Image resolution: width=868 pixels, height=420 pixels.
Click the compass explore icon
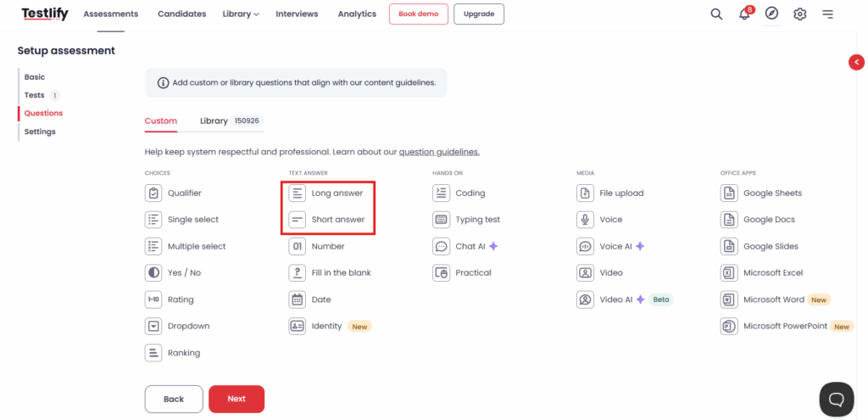tap(771, 14)
